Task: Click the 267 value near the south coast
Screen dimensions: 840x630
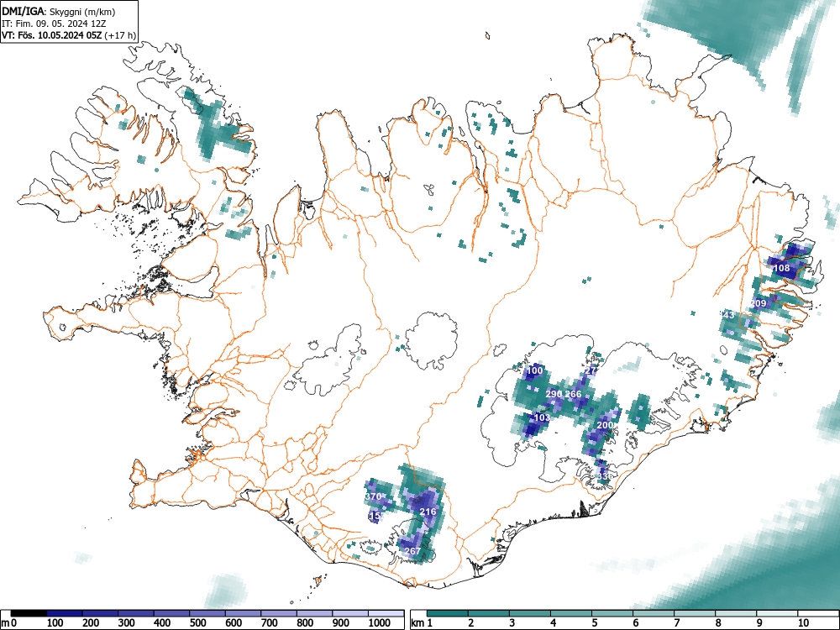Action: coord(412,551)
